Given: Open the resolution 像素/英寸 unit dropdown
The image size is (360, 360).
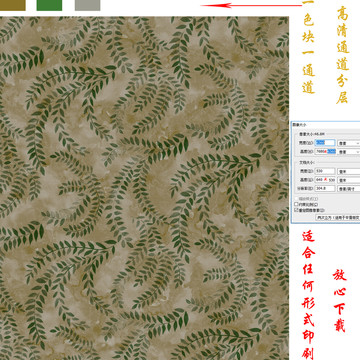Looking at the screenshot, I should (x=349, y=189).
